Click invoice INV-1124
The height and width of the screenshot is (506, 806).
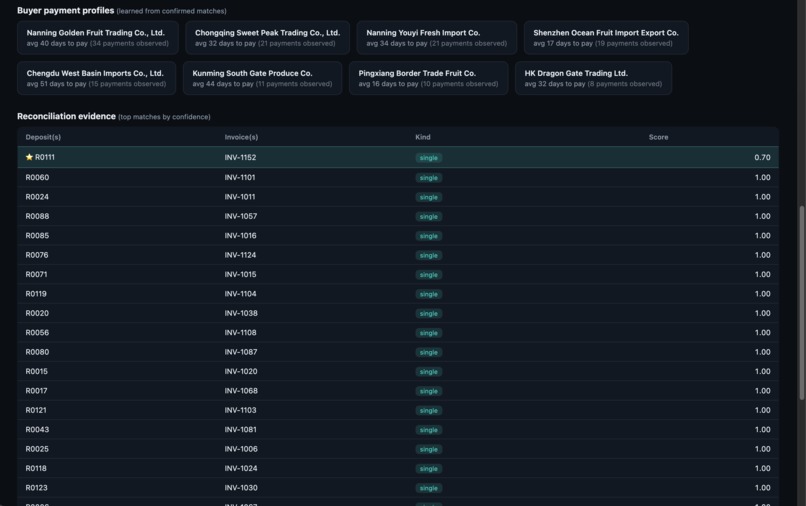240,255
